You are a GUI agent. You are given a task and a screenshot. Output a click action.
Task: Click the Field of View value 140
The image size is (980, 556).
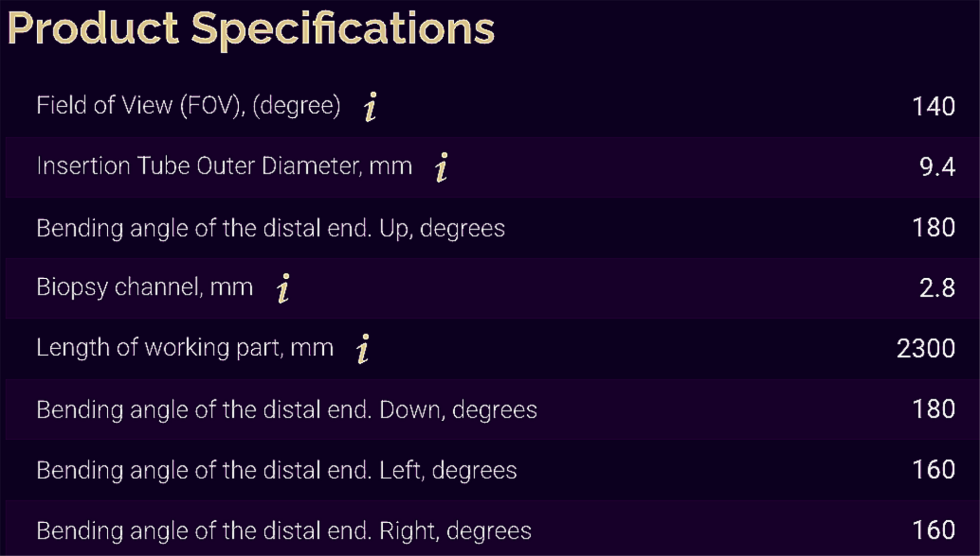point(933,107)
